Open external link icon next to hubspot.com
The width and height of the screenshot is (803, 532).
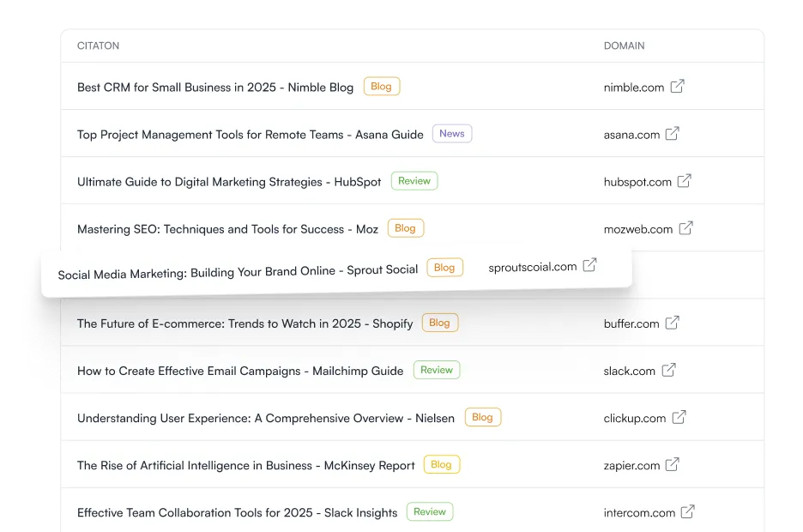tap(685, 181)
